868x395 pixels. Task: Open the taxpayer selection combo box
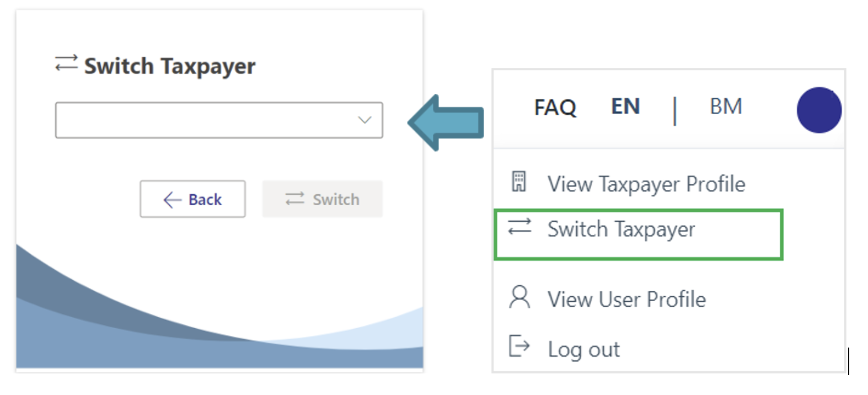click(x=210, y=120)
